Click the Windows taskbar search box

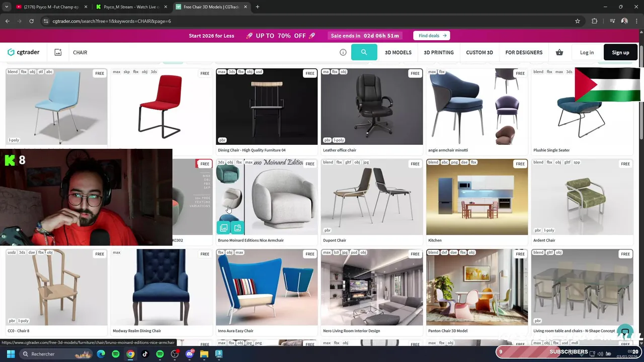(56, 354)
